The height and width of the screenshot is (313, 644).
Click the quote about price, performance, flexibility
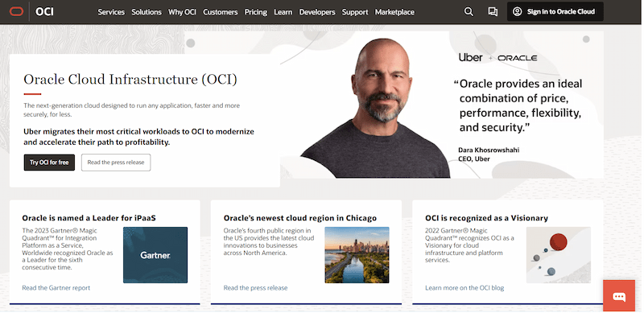518,105
